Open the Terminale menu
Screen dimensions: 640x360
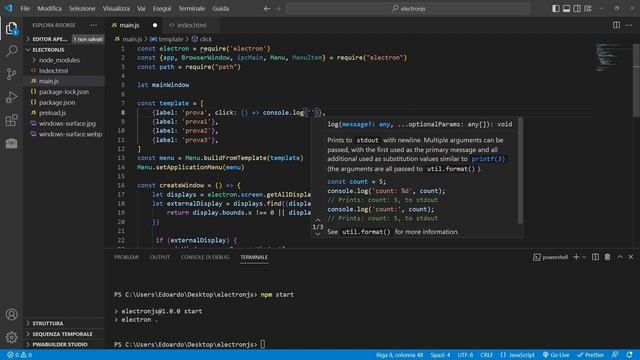(191, 8)
